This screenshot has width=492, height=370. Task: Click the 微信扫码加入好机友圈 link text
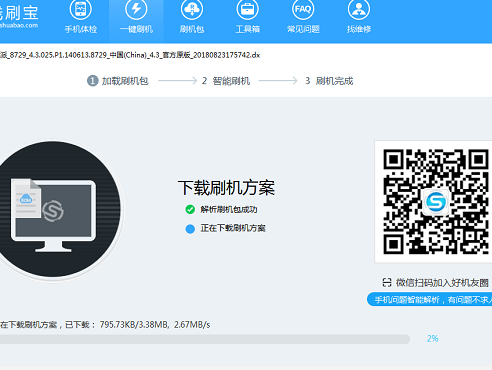click(442, 283)
